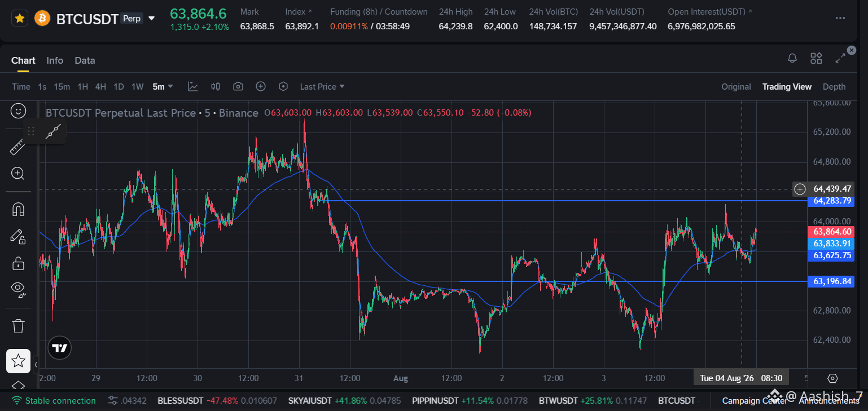Select the trend line drawing tool
This screenshot has width=868, height=411.
pyautogui.click(x=53, y=131)
